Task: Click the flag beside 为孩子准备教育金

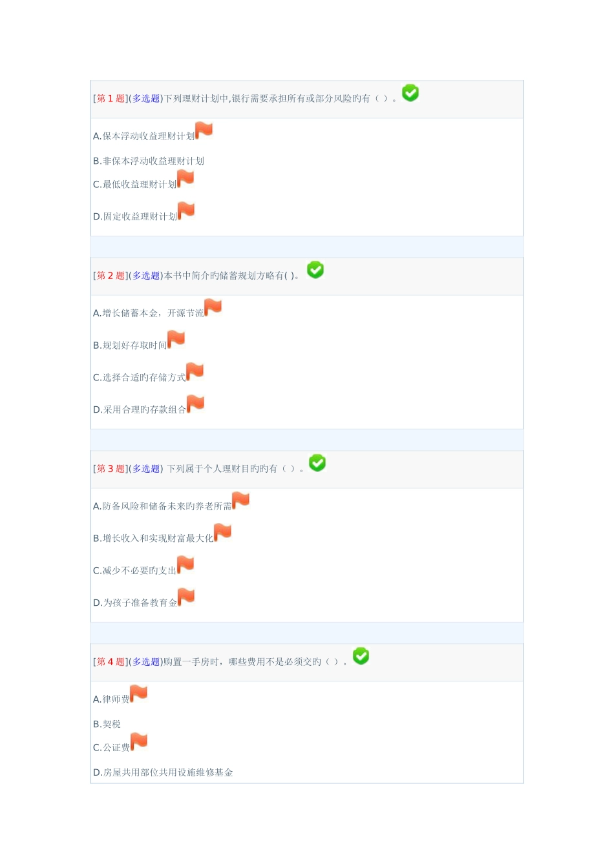Action: pos(186,597)
